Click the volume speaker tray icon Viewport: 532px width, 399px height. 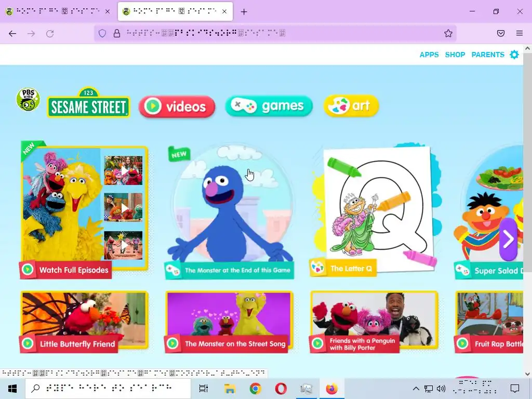(x=441, y=389)
